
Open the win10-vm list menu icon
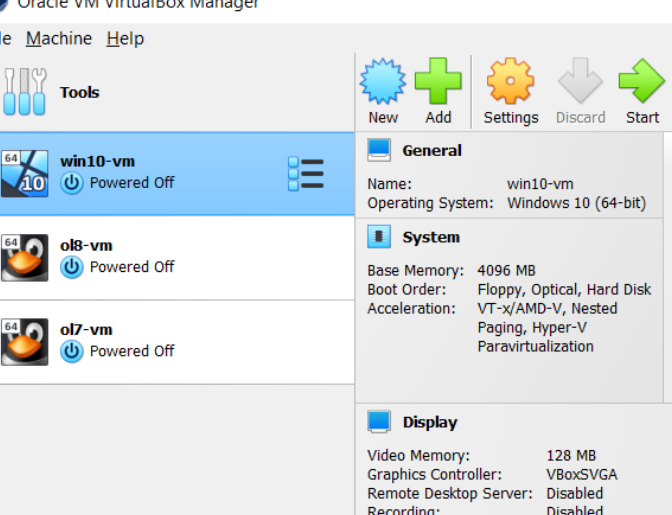point(306,174)
